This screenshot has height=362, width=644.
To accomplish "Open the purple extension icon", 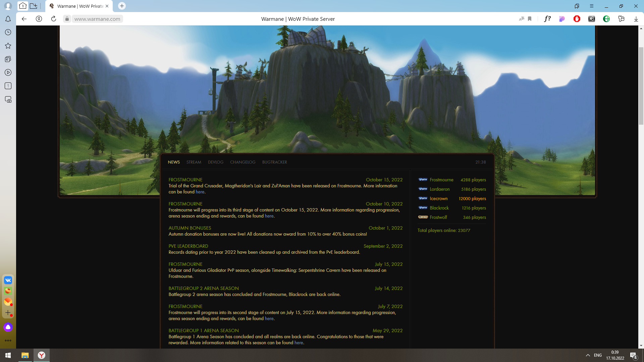I will [562, 19].
